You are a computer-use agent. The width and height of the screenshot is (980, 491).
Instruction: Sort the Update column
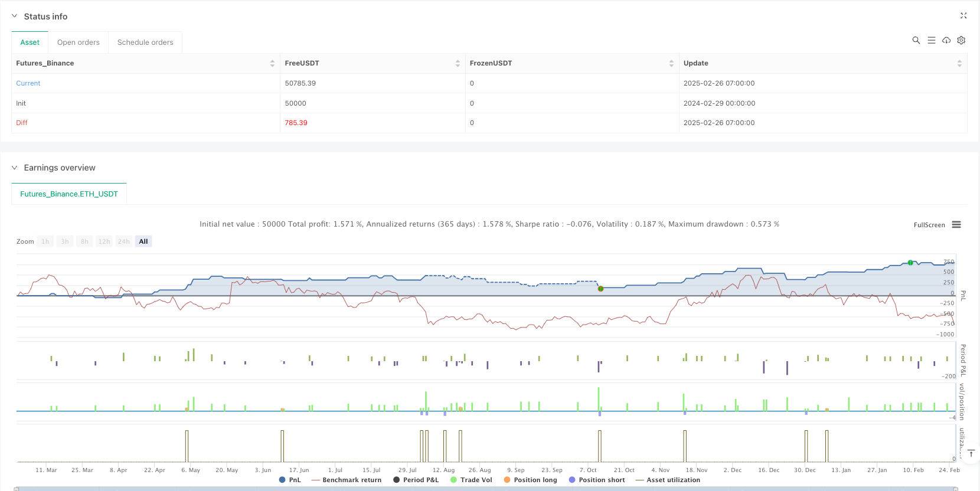959,63
